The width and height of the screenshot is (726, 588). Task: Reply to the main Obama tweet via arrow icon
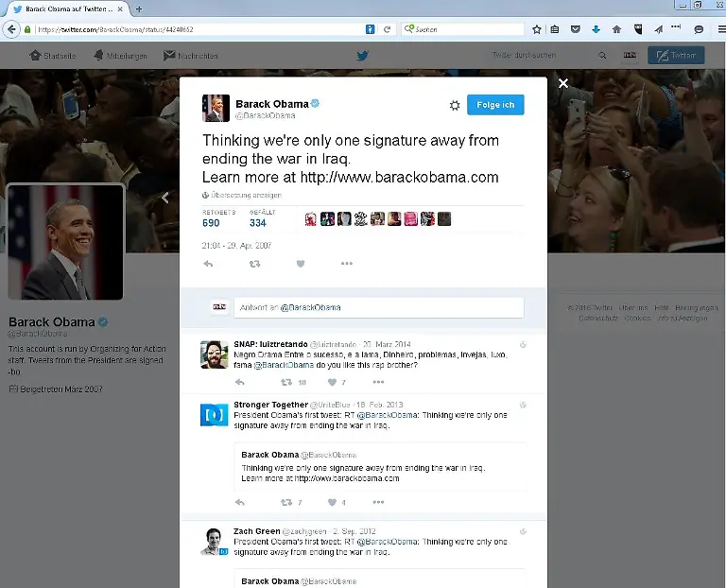coord(208,264)
